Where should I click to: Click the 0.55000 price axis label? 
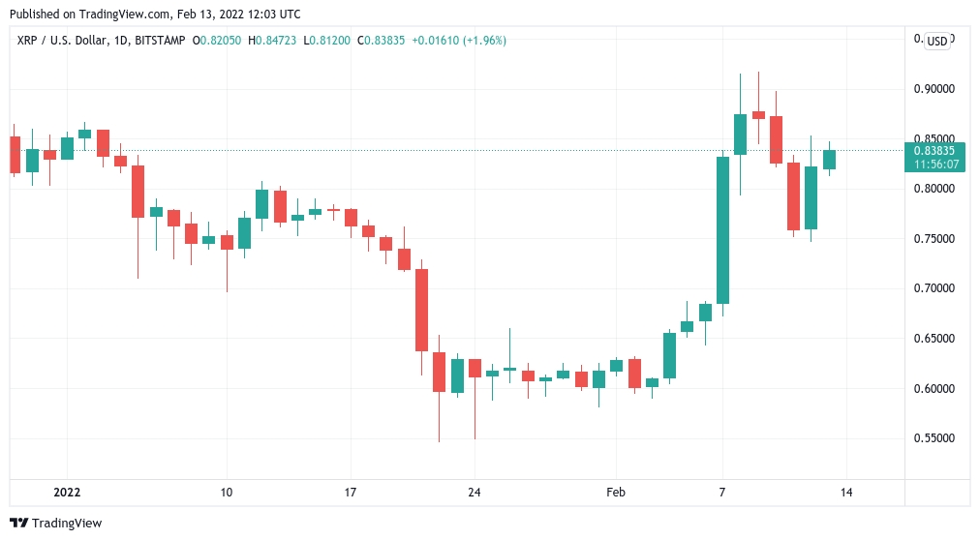tap(934, 438)
